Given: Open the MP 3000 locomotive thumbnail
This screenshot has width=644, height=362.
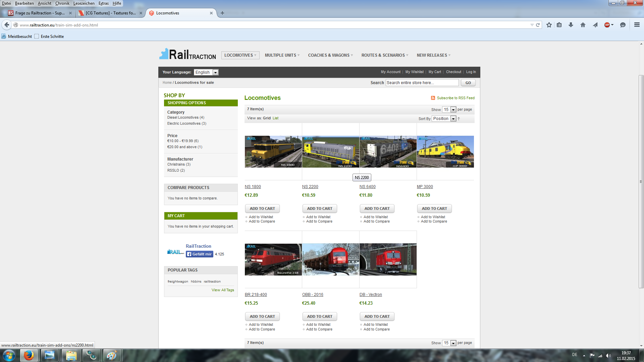Looking at the screenshot, I should [x=445, y=152].
